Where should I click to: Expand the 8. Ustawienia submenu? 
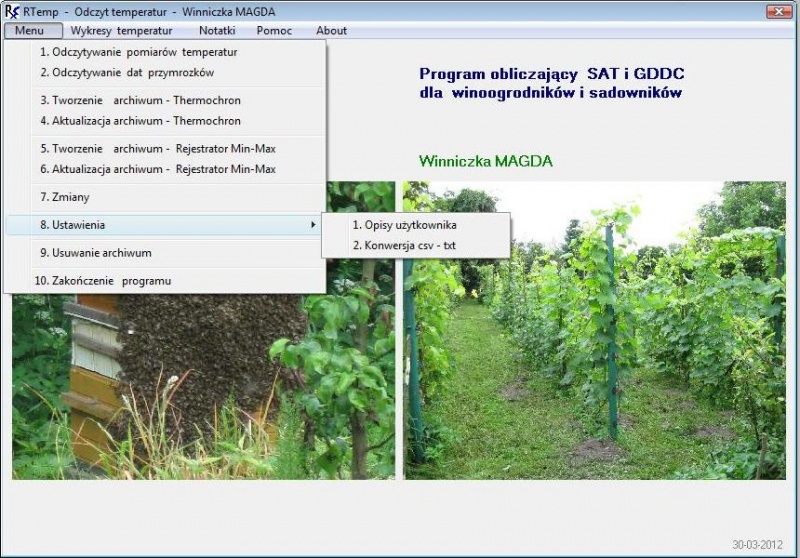165,225
